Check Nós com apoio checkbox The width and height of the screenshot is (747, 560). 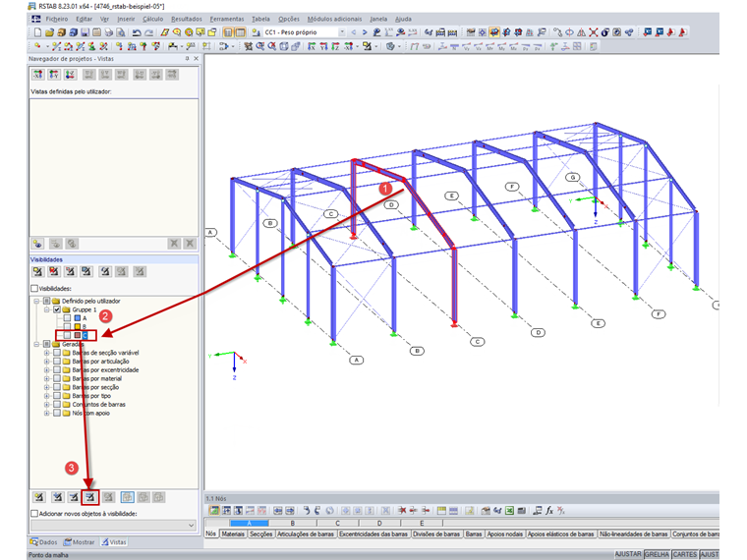pyautogui.click(x=57, y=413)
